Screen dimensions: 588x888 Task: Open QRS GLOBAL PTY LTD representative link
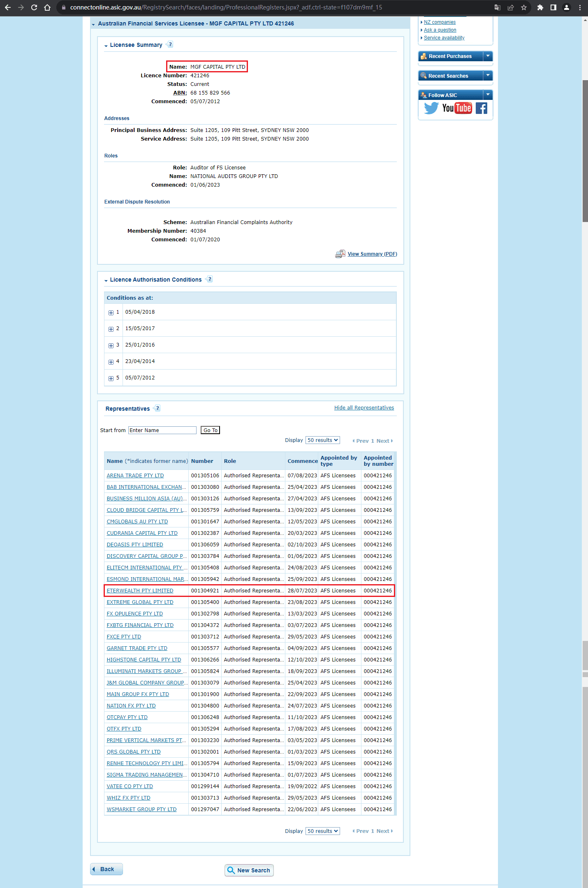134,752
